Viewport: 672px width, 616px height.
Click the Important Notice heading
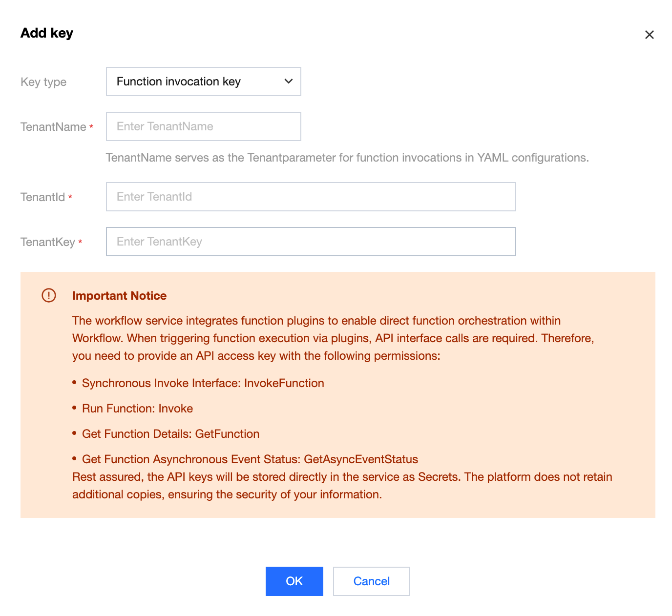[x=119, y=296]
